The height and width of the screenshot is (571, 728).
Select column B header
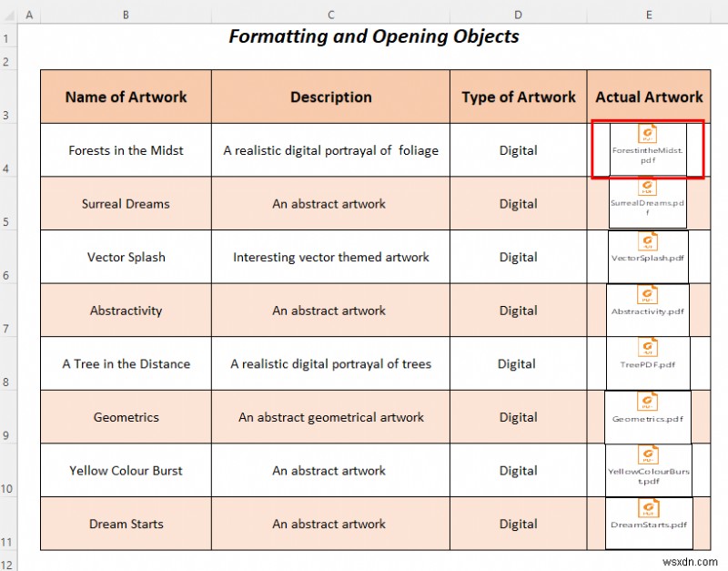[x=126, y=15]
